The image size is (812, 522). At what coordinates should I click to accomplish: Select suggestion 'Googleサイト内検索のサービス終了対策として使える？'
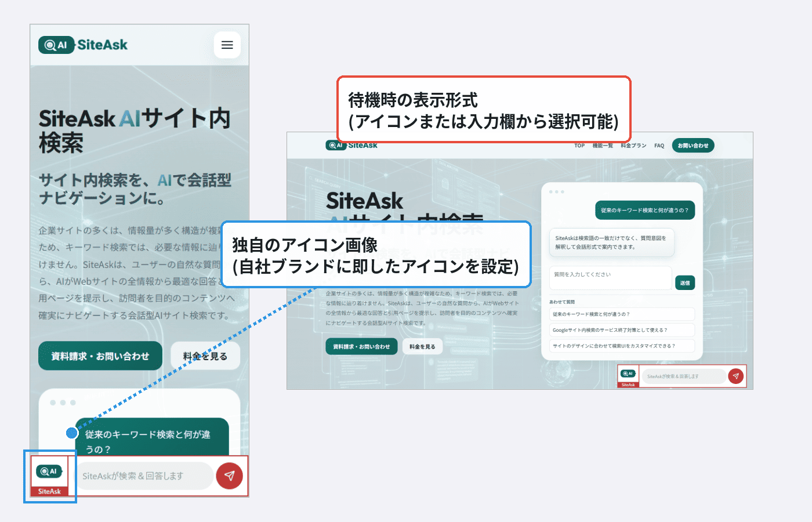click(x=622, y=330)
